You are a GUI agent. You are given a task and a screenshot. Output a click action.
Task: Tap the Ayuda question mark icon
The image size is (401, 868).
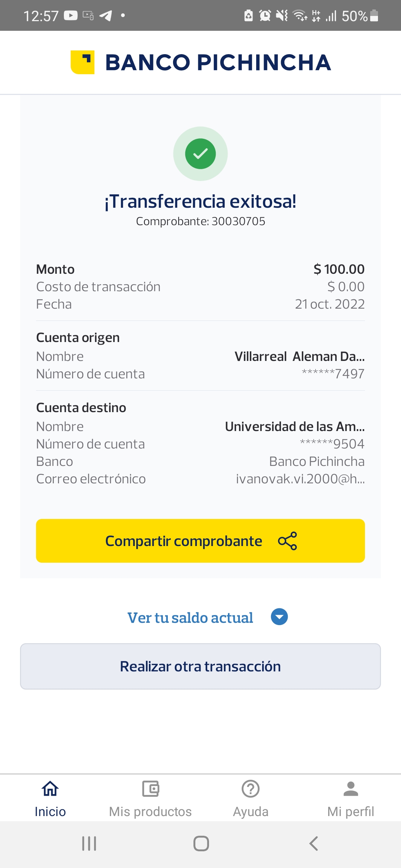251,789
